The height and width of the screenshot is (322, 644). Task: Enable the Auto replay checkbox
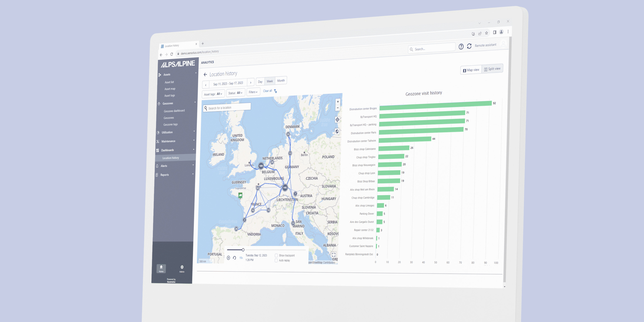pyautogui.click(x=276, y=260)
